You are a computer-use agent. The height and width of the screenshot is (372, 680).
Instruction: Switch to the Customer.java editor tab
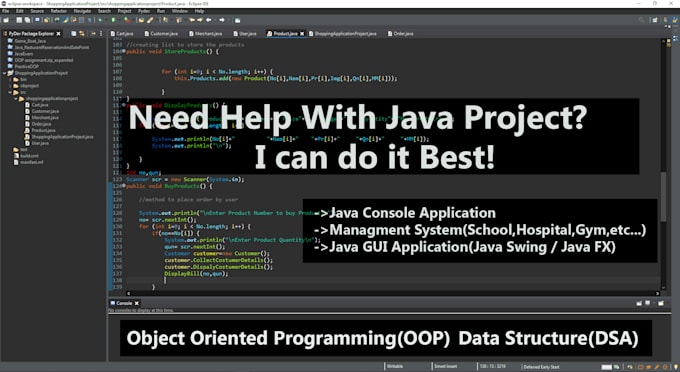click(161, 33)
